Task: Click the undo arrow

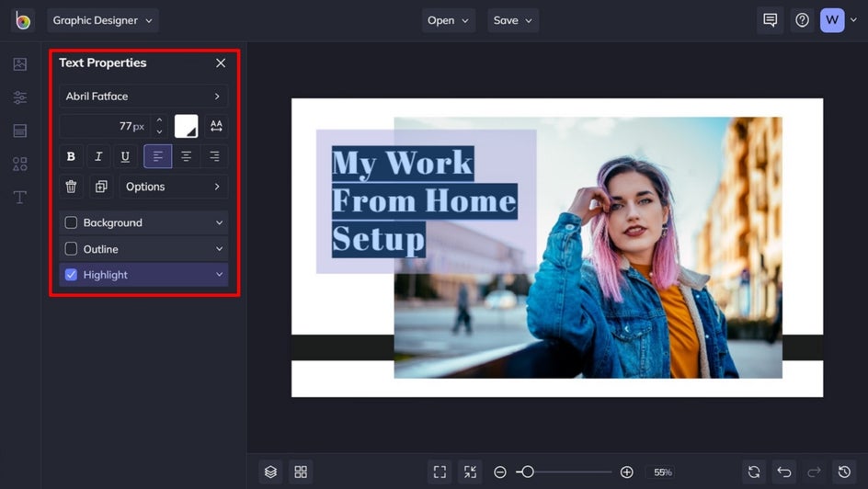Action: [x=783, y=472]
